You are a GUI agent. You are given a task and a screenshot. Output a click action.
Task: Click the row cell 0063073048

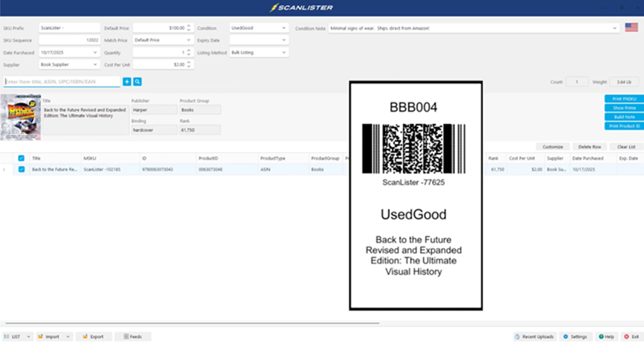coord(227,169)
